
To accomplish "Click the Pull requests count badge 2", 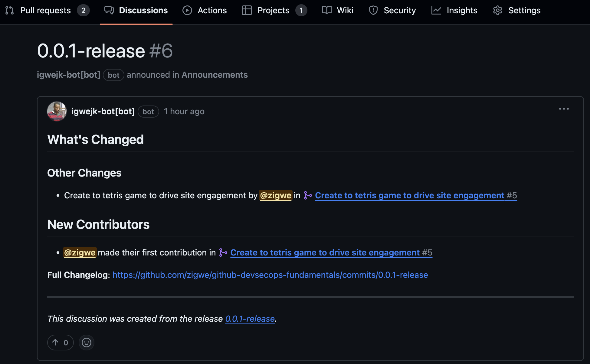I will [x=83, y=10].
